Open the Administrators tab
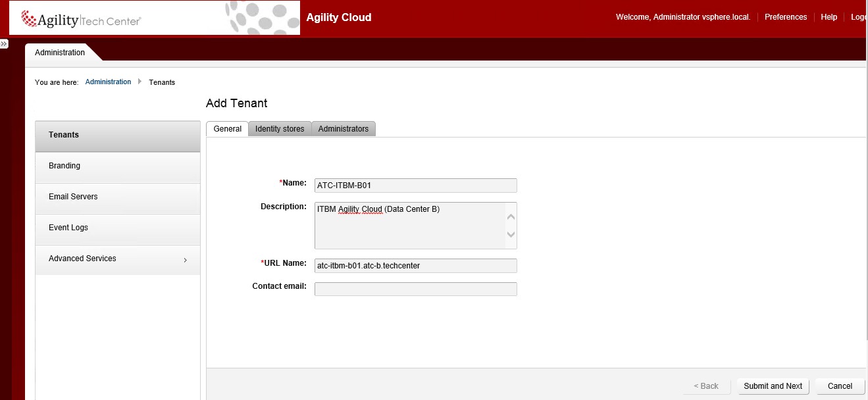 pos(343,129)
